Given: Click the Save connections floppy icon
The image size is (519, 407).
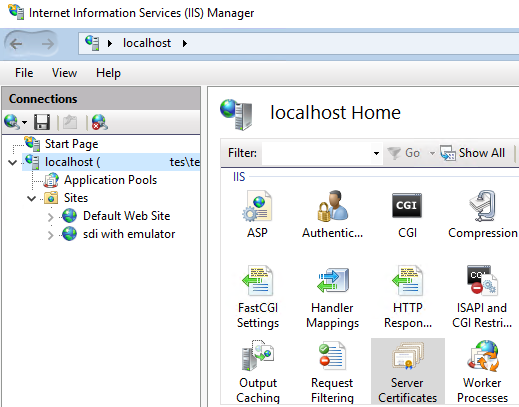Looking at the screenshot, I should [42, 122].
